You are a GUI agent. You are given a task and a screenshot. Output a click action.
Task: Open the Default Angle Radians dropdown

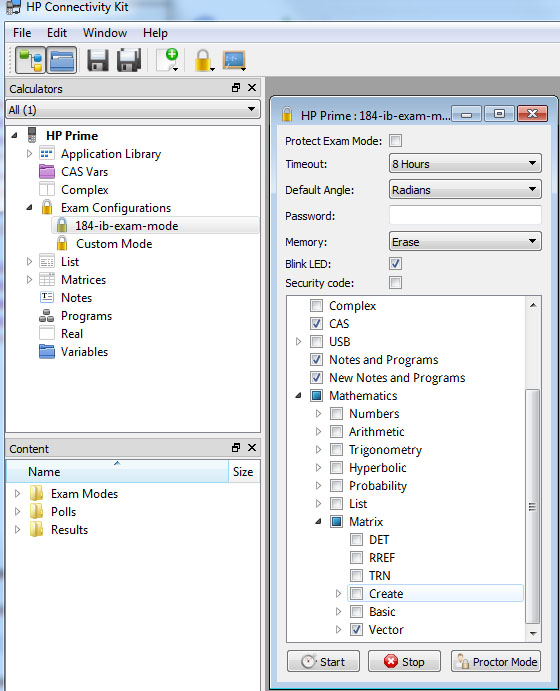coord(465,189)
